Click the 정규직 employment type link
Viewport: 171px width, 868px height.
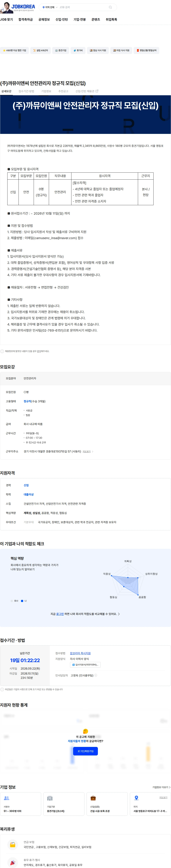pos(27,401)
